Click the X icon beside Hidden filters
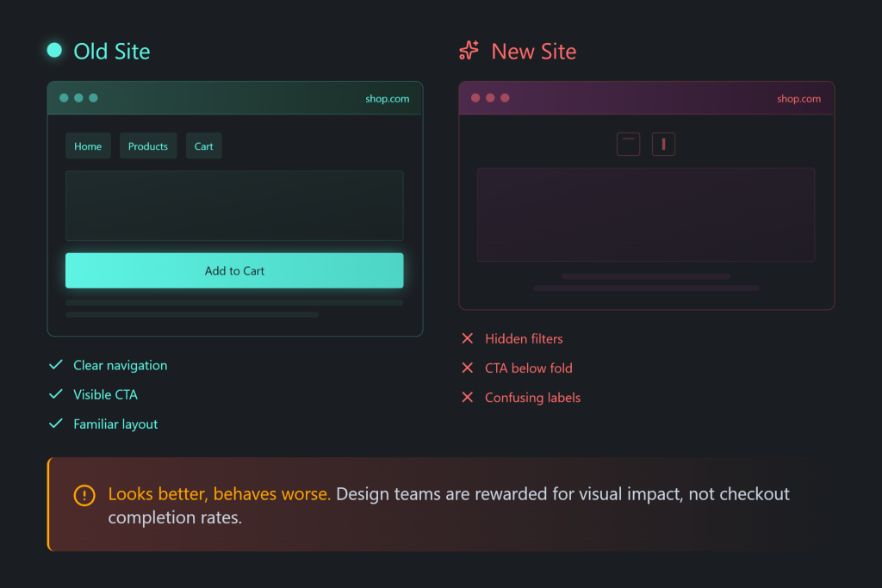Screen dimensions: 882x588 pyautogui.click(x=468, y=338)
